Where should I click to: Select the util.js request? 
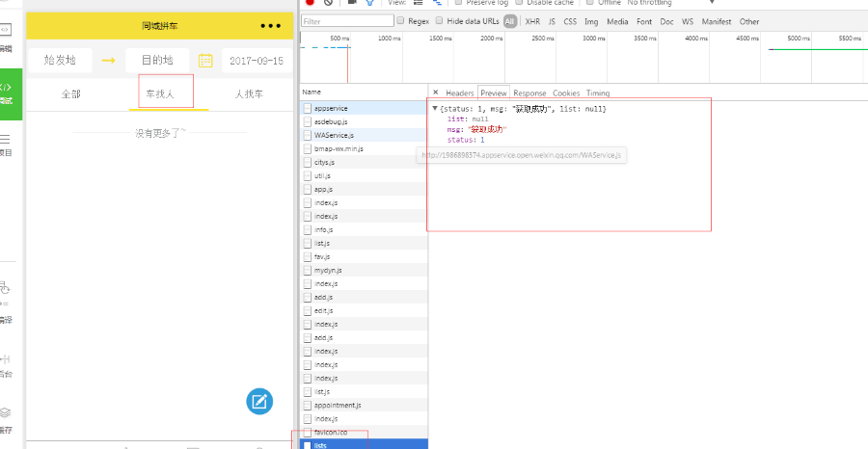[x=364, y=175]
